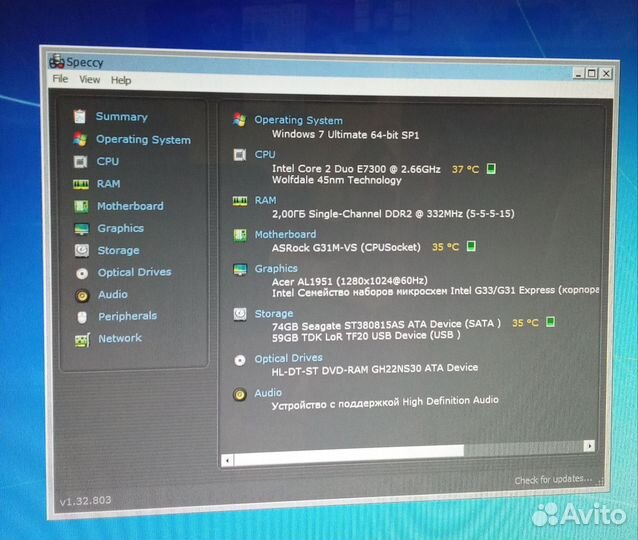
Task: Click green temperature indicator next to motherboard 35 °C
Action: coord(471,246)
